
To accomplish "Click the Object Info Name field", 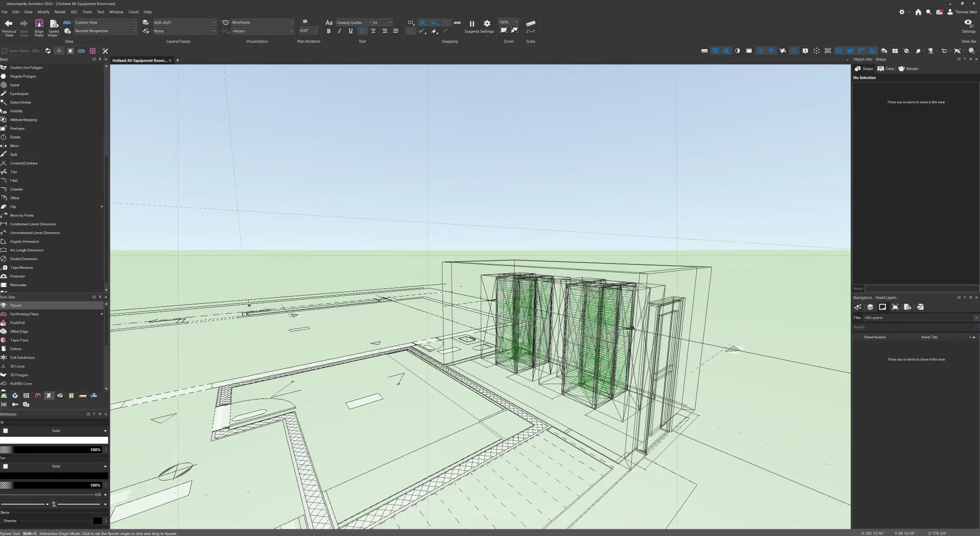I will pos(921,288).
